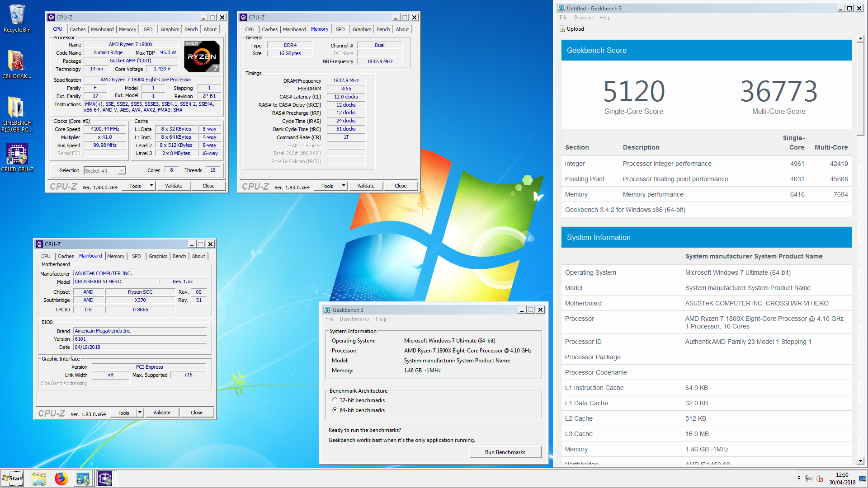Click the CPU-Z title icon in Mainboard window
Viewport: 868px width, 488px height.
39,244
